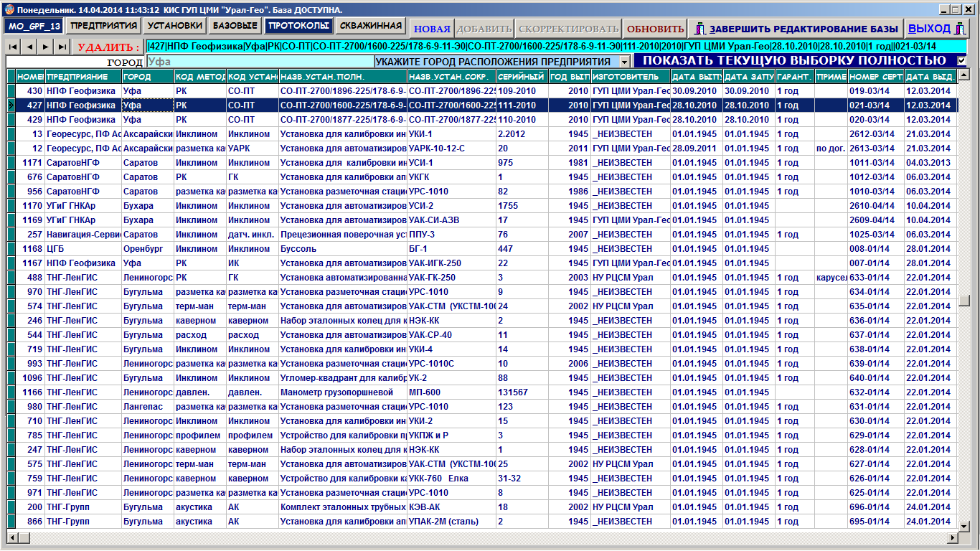The height and width of the screenshot is (551, 980).
Task: Click the УКПЖ и Р cell
Action: coord(451,435)
